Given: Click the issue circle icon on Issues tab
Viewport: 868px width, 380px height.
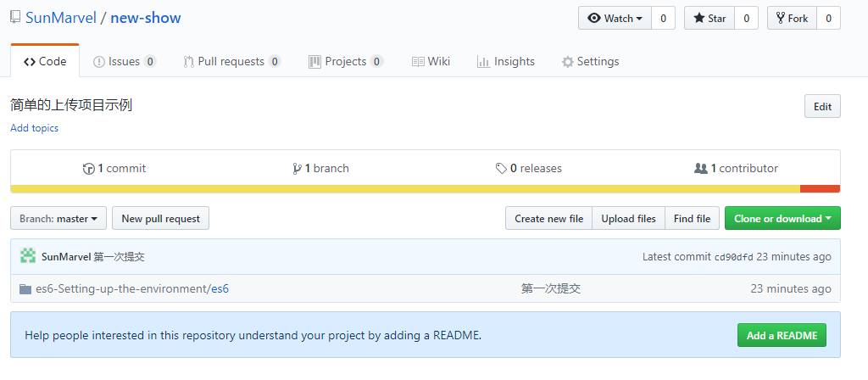Looking at the screenshot, I should pyautogui.click(x=99, y=62).
